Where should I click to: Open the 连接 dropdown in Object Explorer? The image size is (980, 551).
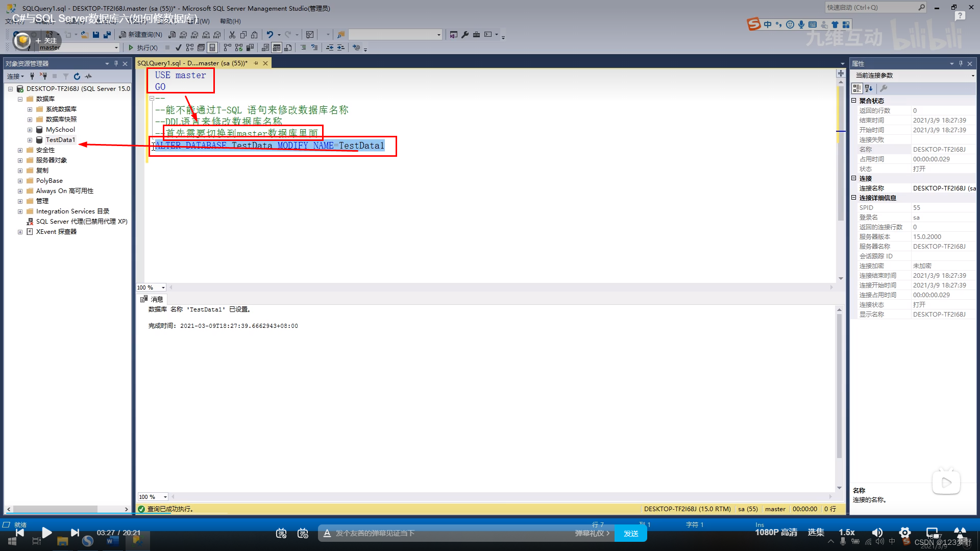[x=15, y=76]
